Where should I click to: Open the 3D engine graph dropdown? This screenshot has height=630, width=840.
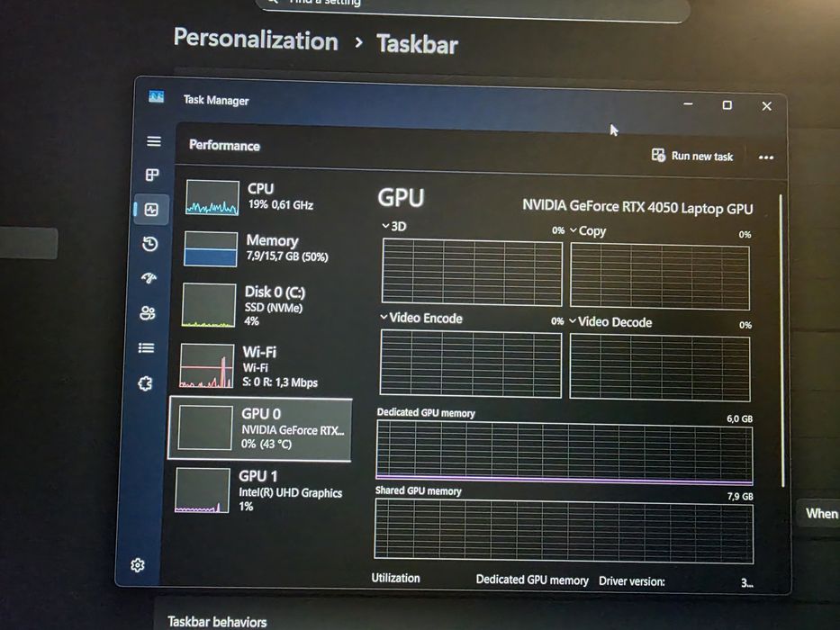point(393,226)
